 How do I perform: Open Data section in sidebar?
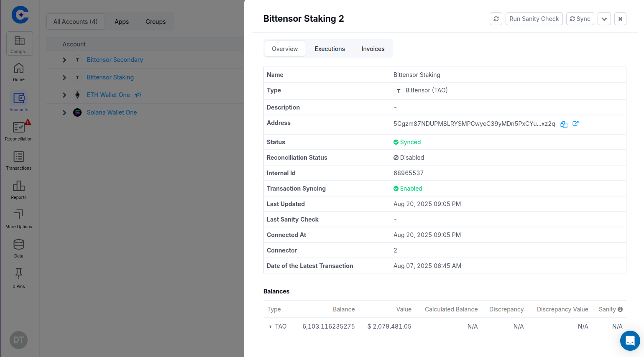coord(19,248)
